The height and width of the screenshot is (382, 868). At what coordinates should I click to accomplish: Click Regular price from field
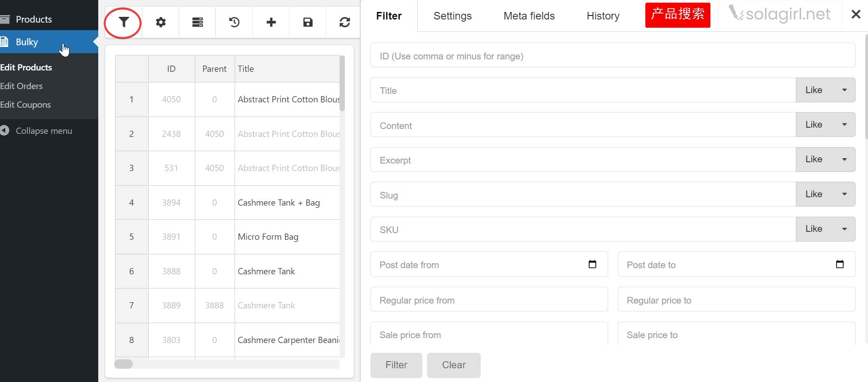(489, 300)
